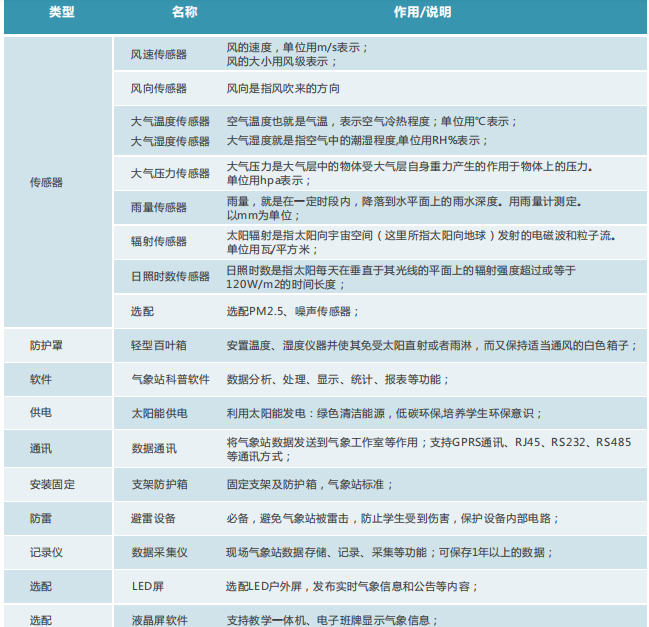Click description 数据分析、处理、显示、统计、报表等功能

[x=337, y=379]
